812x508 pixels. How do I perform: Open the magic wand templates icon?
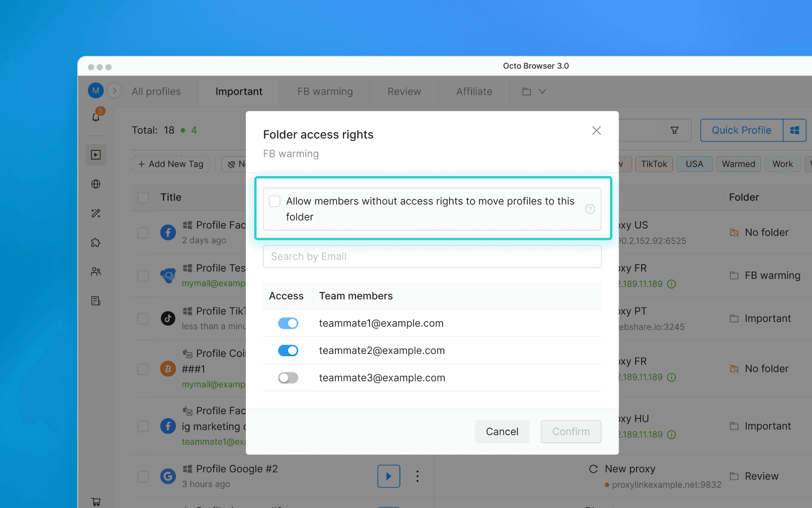(x=96, y=213)
